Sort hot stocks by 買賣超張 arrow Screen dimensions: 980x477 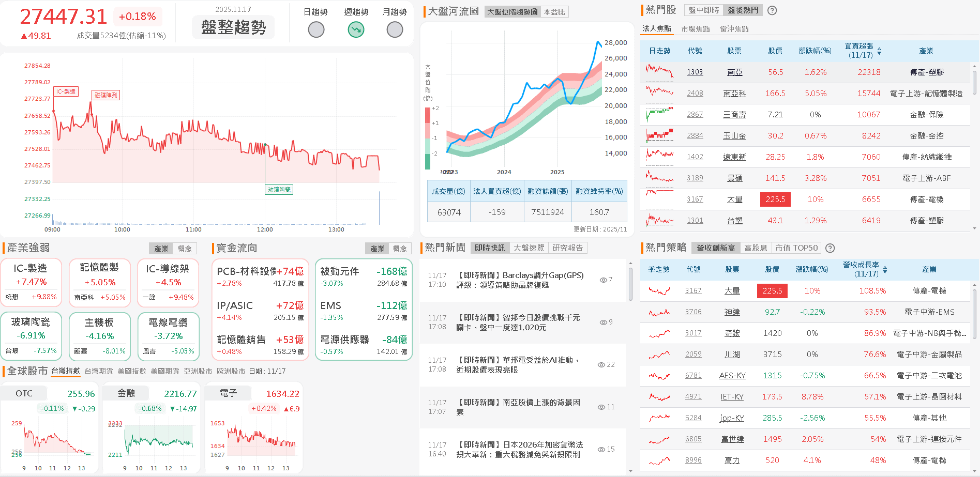[880, 51]
